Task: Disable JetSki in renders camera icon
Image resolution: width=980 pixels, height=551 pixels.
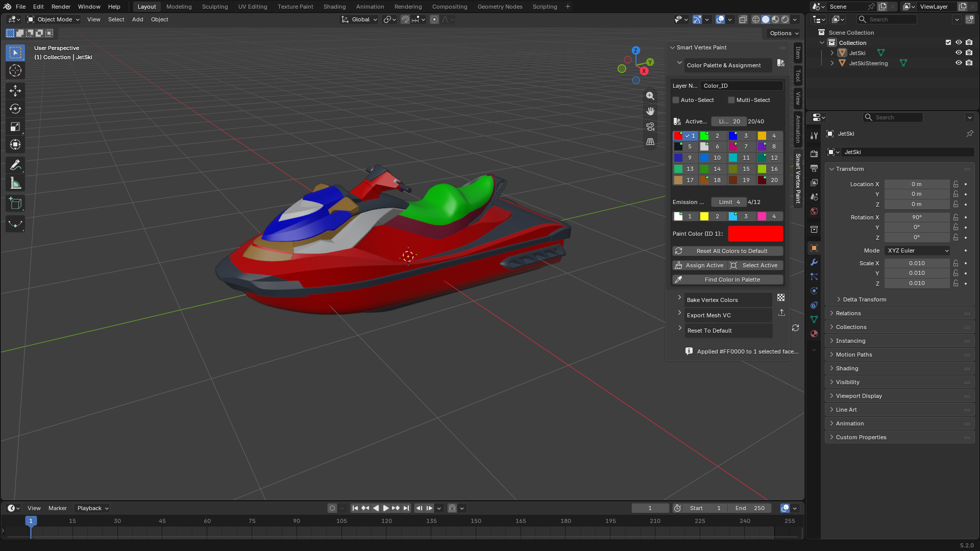Action: [x=969, y=53]
